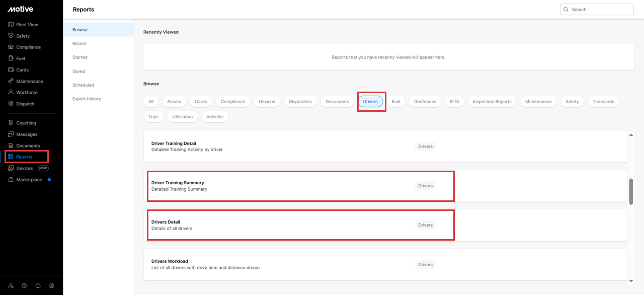Image resolution: width=644 pixels, height=295 pixels.
Task: Click the user profile icon at bottom
Action: tap(52, 285)
